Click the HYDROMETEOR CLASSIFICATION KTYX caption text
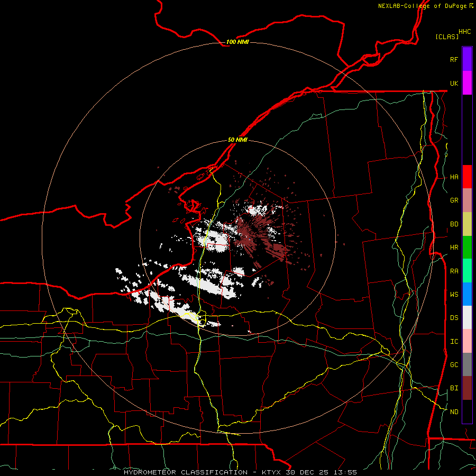This screenshot has width=476, height=476. (240, 472)
